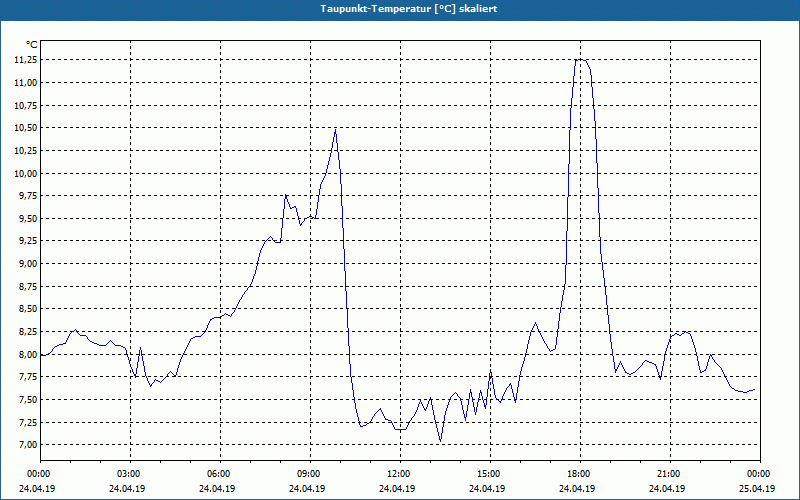Select the 11,00 y-axis label

[x=26, y=83]
